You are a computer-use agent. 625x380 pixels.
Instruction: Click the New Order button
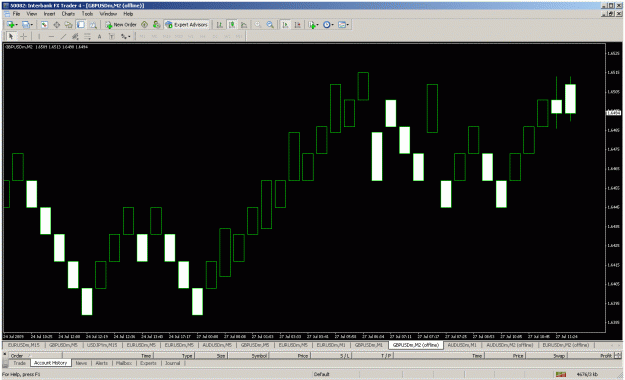(x=121, y=25)
